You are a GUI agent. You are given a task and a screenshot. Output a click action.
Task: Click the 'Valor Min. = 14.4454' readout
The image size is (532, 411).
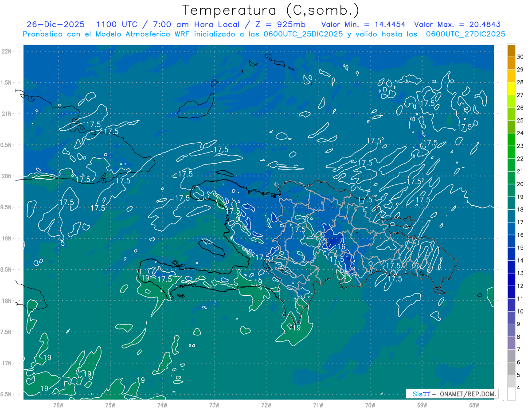tap(363, 24)
